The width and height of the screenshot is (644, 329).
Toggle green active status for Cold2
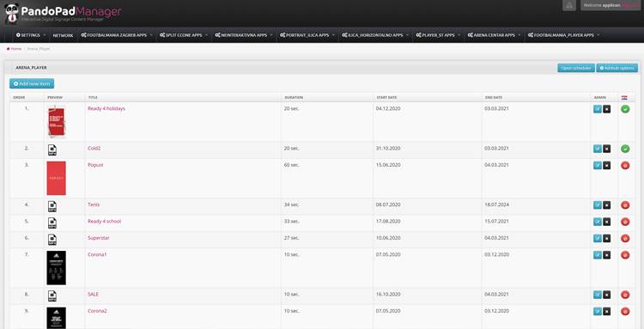pos(625,149)
